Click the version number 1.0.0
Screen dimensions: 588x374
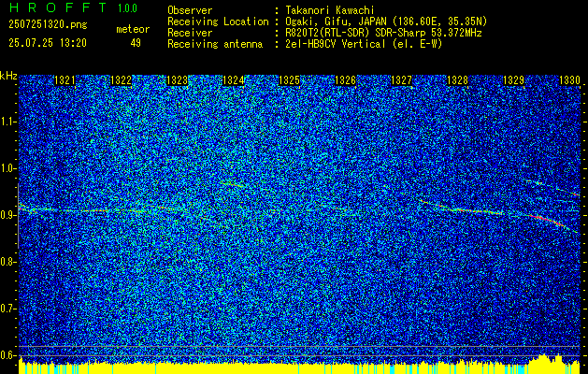(x=127, y=7)
